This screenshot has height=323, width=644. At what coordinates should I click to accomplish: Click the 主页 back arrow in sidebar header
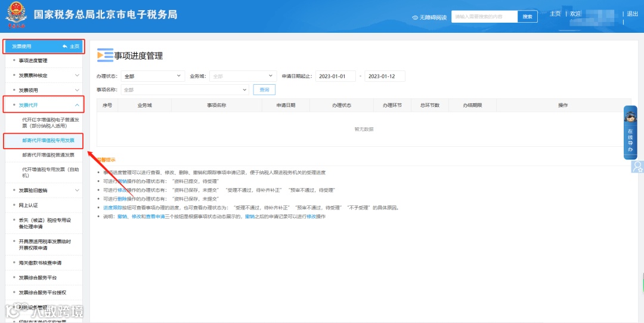65,47
